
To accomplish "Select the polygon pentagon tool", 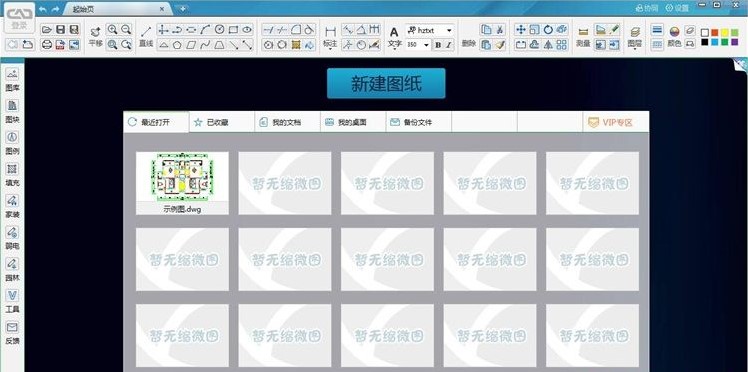I will point(177,45).
